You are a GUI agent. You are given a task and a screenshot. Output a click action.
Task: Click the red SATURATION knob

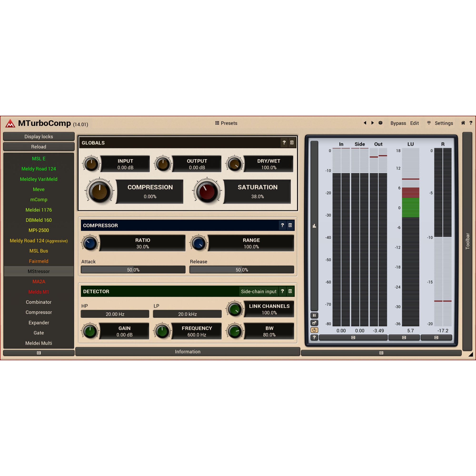tap(207, 191)
